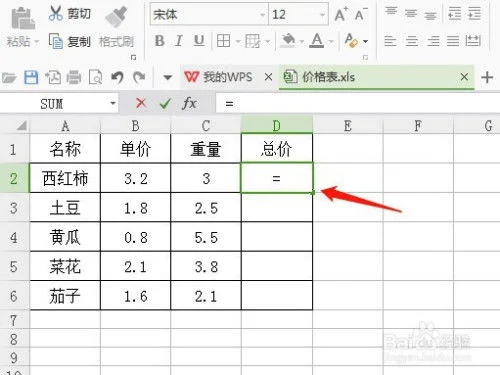Click the clear formatting eraser icon
The height and width of the screenshot is (375, 500).
(351, 41)
